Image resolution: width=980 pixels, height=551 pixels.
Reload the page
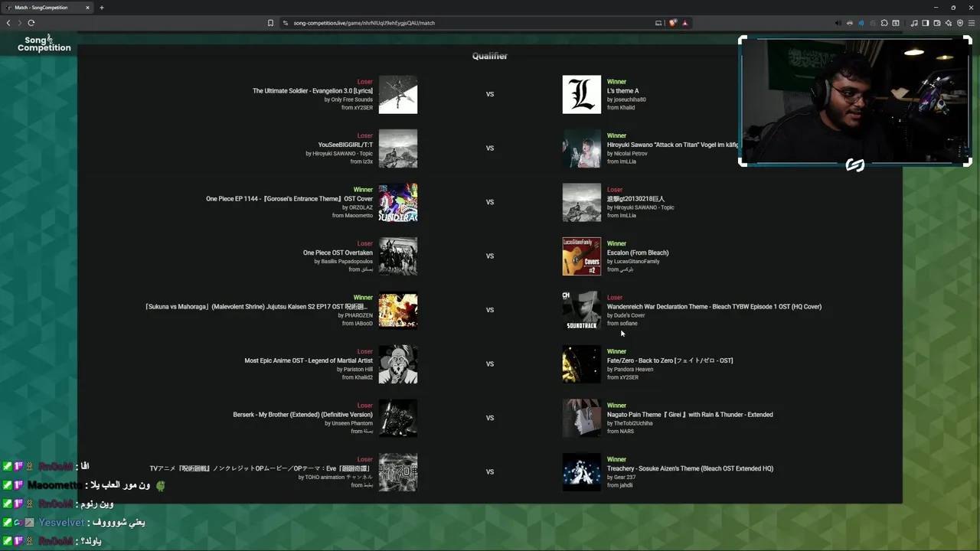pos(31,23)
